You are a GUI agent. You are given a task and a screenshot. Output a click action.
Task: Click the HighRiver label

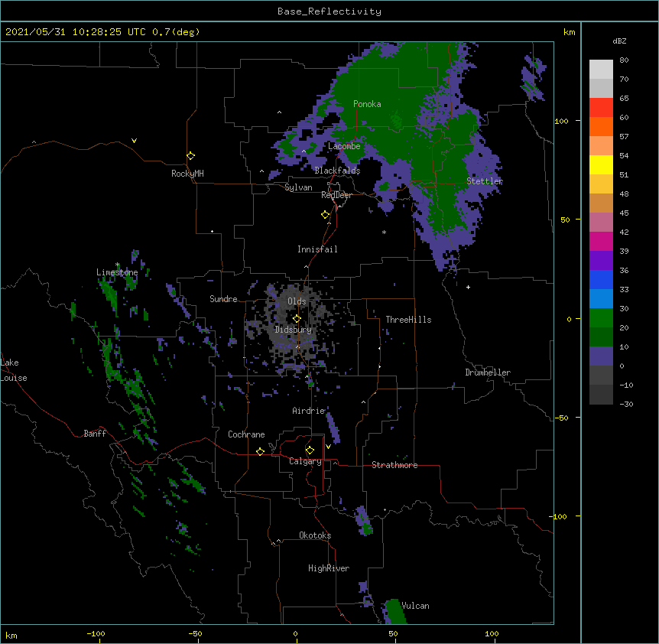pos(329,568)
